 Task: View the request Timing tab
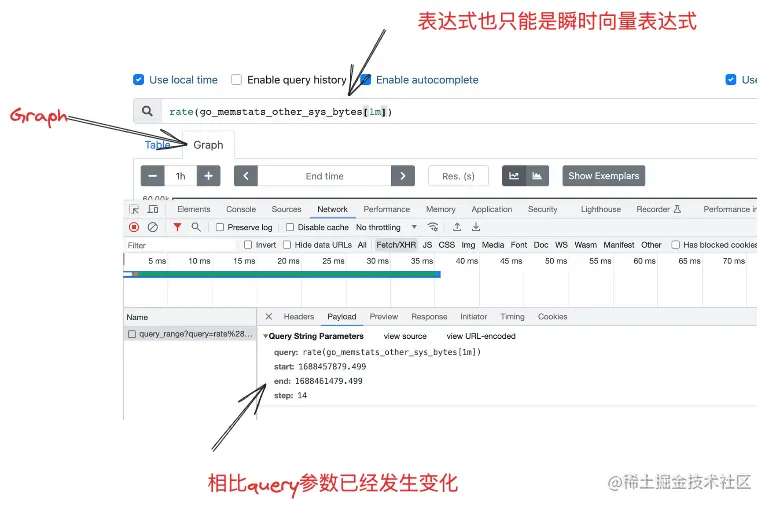pos(513,317)
